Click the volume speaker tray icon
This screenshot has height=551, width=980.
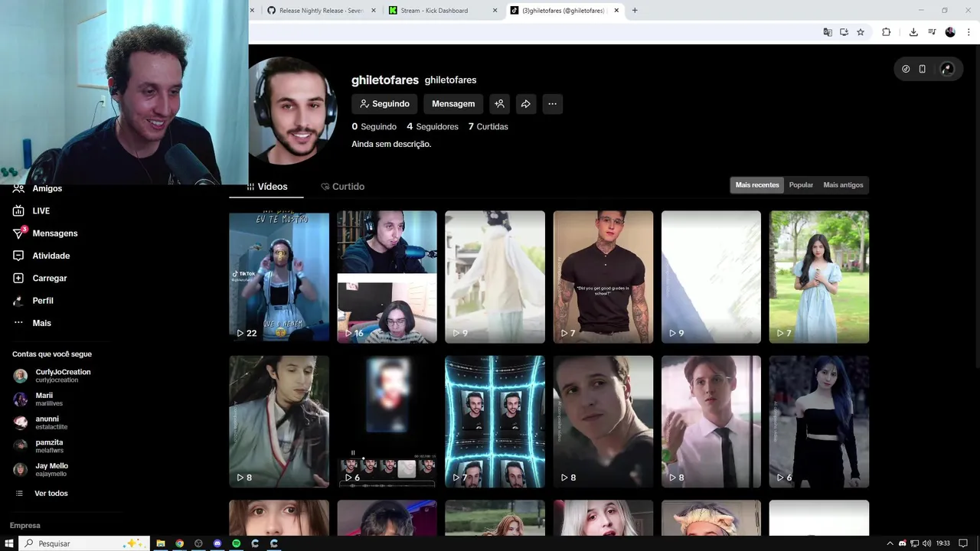click(927, 543)
